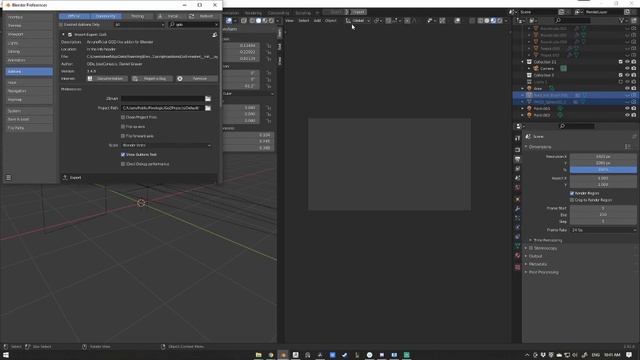Collapse the Collection 11 tree item
This screenshot has width=640, height=360.
[522, 62]
